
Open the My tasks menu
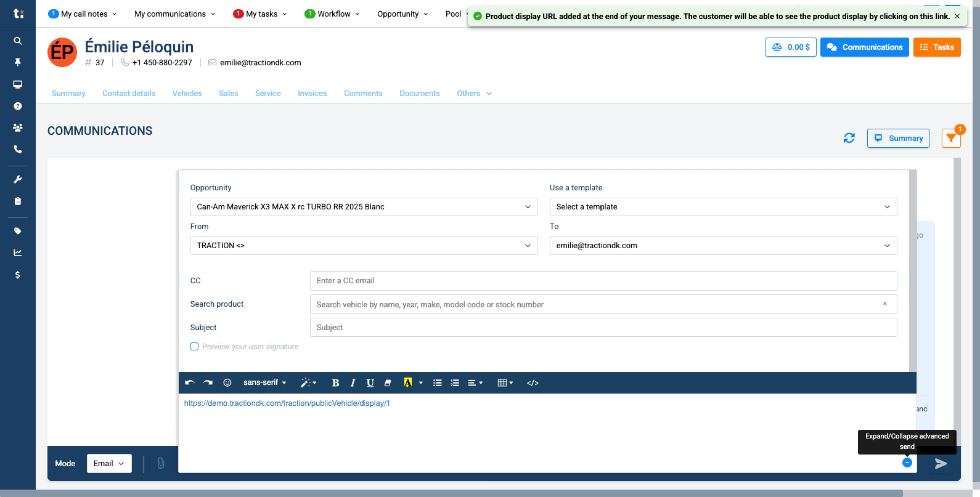pyautogui.click(x=260, y=14)
